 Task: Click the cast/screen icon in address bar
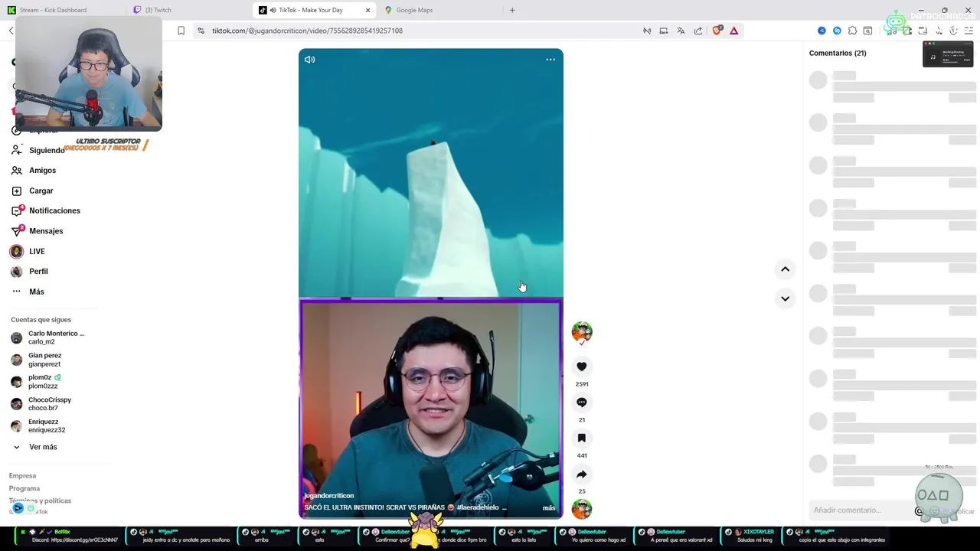tap(664, 31)
